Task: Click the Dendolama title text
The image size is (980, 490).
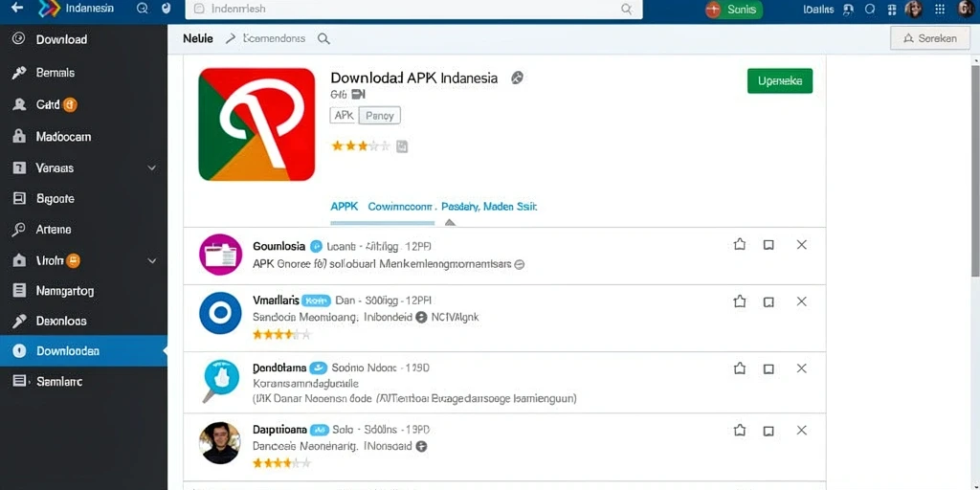Action: pos(280,367)
